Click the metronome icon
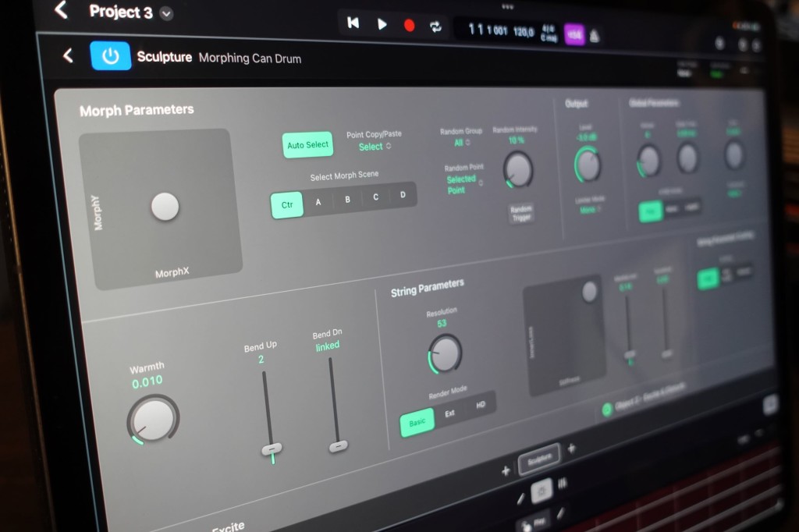This screenshot has height=532, width=799. 595,36
